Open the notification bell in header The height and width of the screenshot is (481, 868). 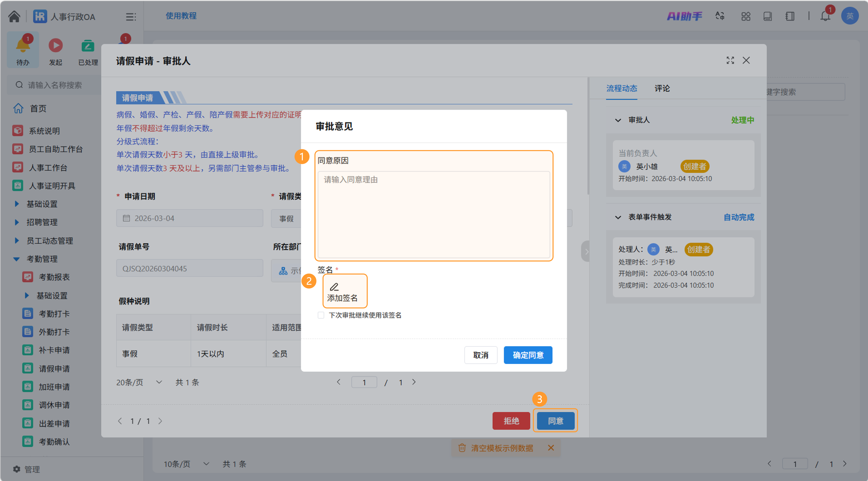coord(825,16)
